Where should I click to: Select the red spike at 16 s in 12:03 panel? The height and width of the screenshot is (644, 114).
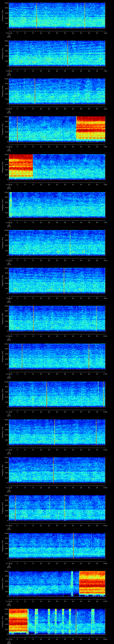[35, 91]
